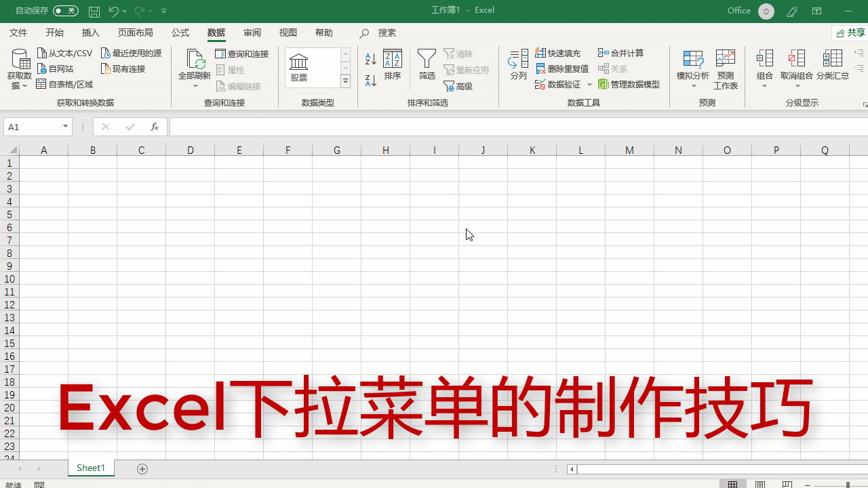Screen dimensions: 868x488
Task: Open the 查询和连接 pane
Action: point(242,54)
